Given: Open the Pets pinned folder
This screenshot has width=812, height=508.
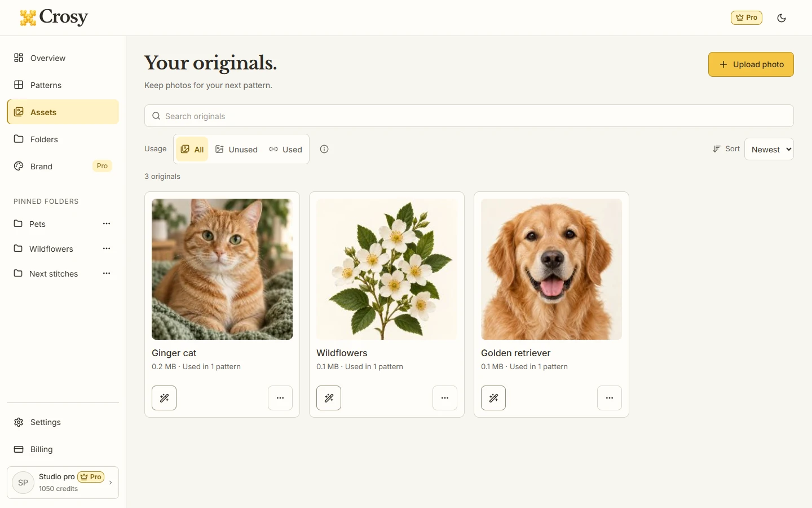Looking at the screenshot, I should [x=52, y=224].
